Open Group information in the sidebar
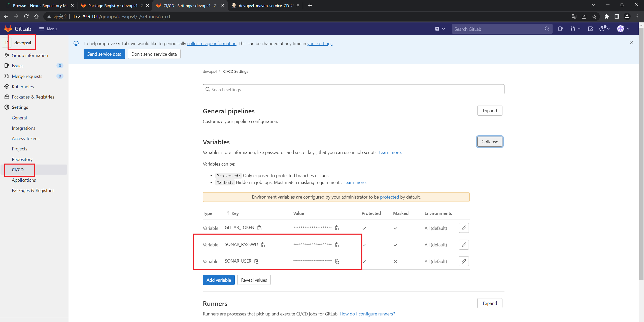Viewport: 644px width, 322px height. pyautogui.click(x=30, y=55)
